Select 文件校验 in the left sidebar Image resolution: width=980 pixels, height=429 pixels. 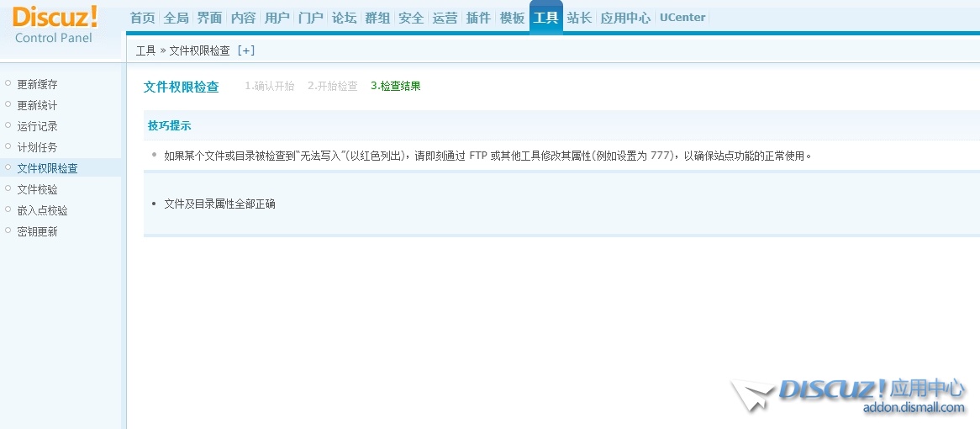tap(37, 189)
